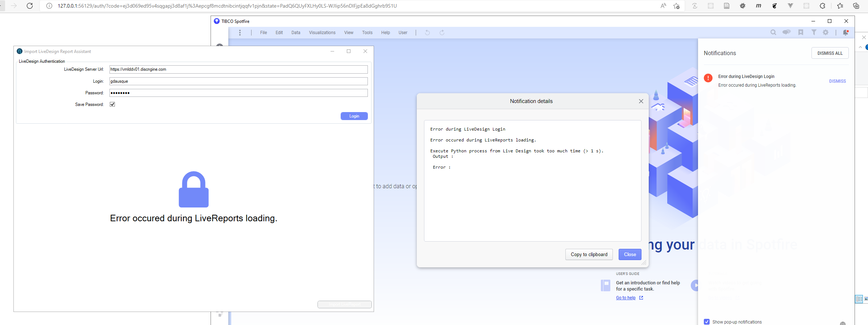Uncheck the Save Password checkbox
Screen dimensions: 868x325
pyautogui.click(x=112, y=104)
